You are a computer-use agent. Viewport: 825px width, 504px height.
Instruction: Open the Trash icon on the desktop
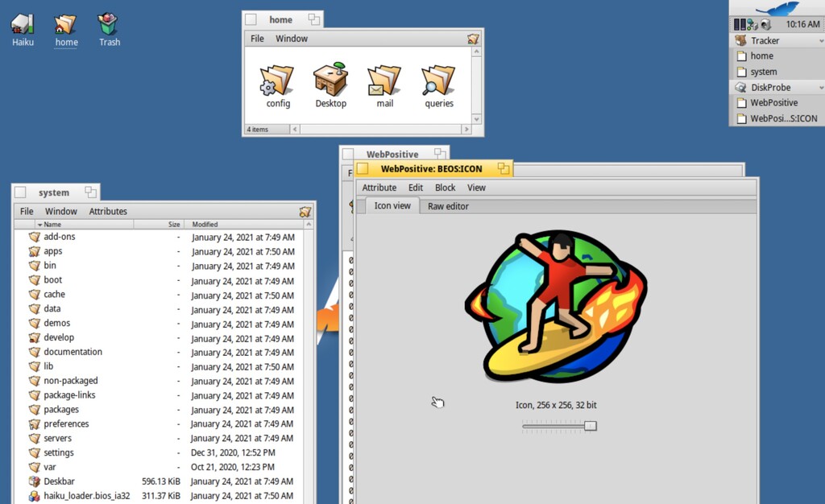coord(108,24)
